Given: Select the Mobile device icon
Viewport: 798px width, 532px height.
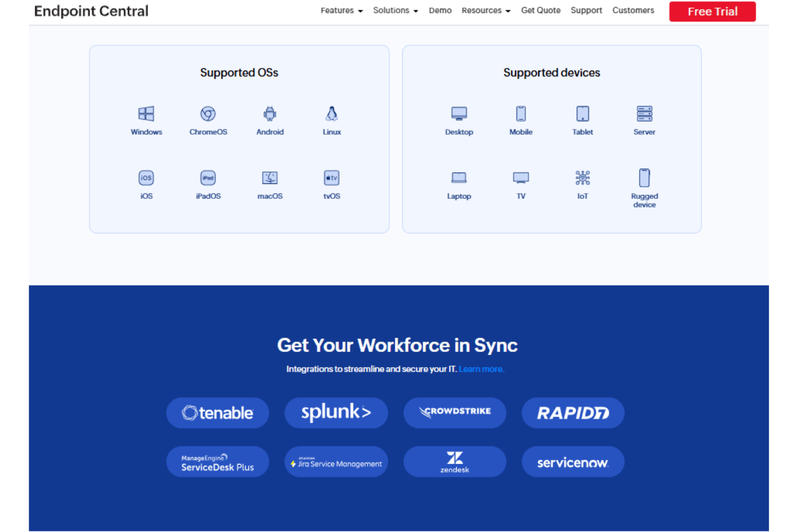Looking at the screenshot, I should tap(521, 114).
